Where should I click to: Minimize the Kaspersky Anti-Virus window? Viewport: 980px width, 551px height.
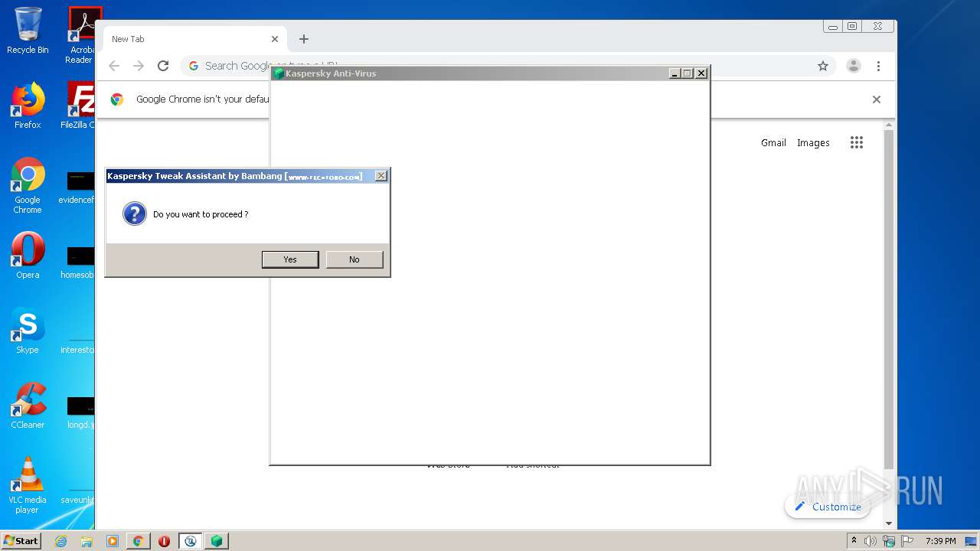click(x=675, y=73)
